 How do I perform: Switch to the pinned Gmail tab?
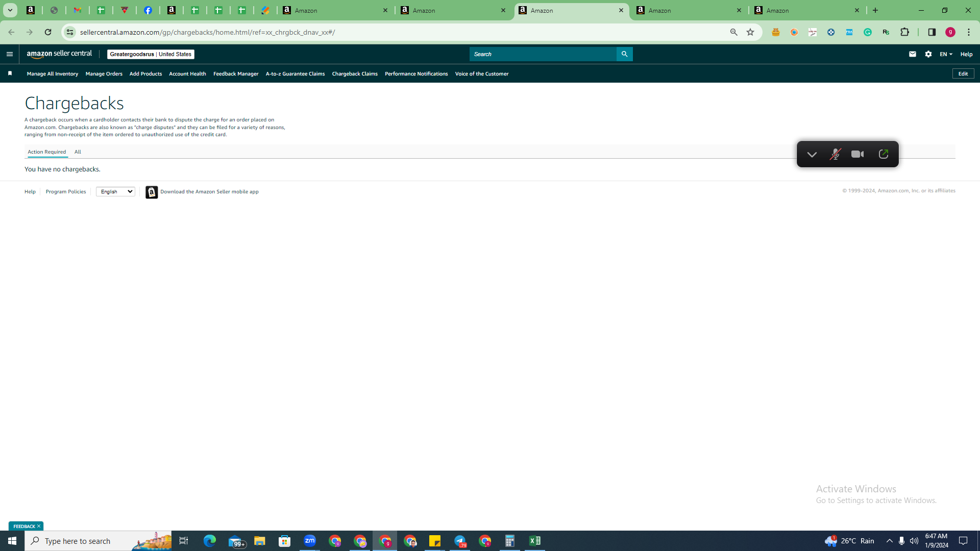coord(78,10)
